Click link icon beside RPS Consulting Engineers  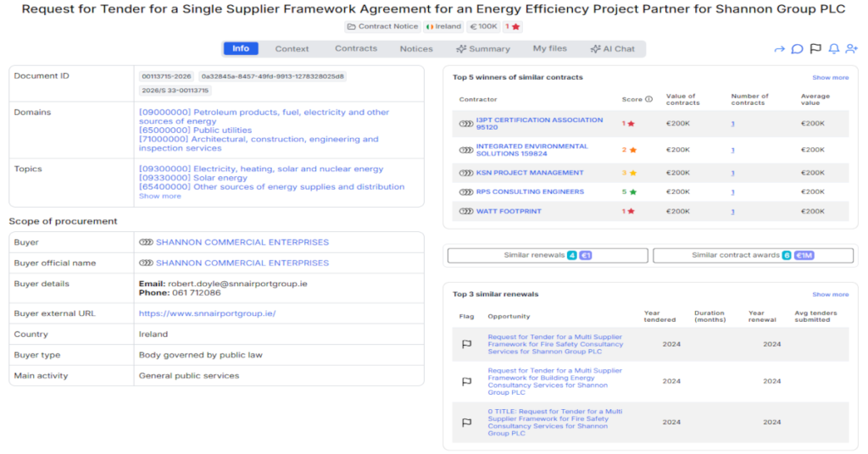point(466,192)
